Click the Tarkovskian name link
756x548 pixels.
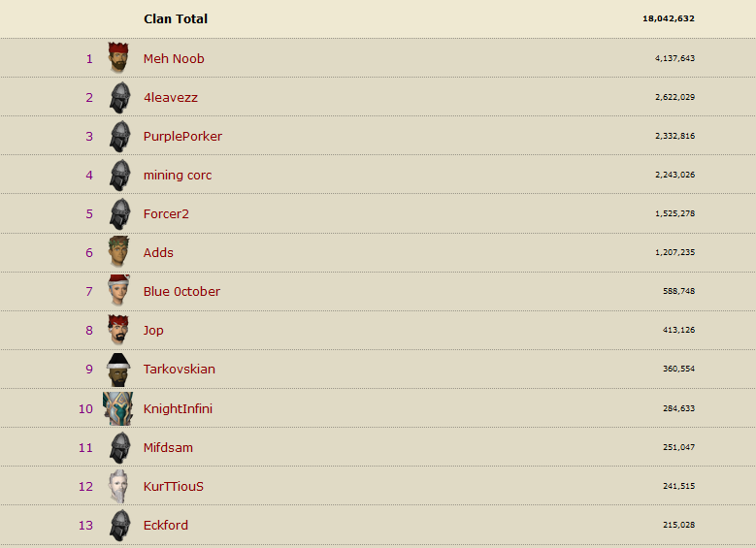click(180, 369)
